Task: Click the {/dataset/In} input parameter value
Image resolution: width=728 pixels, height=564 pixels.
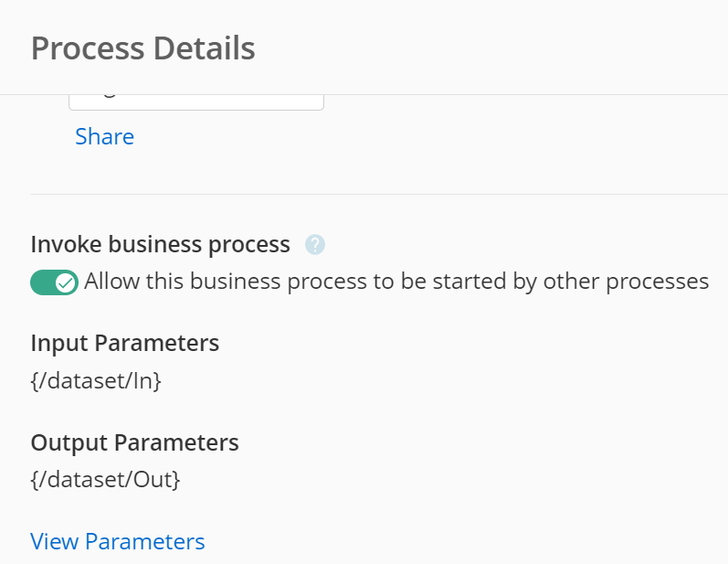Action: coord(96,380)
